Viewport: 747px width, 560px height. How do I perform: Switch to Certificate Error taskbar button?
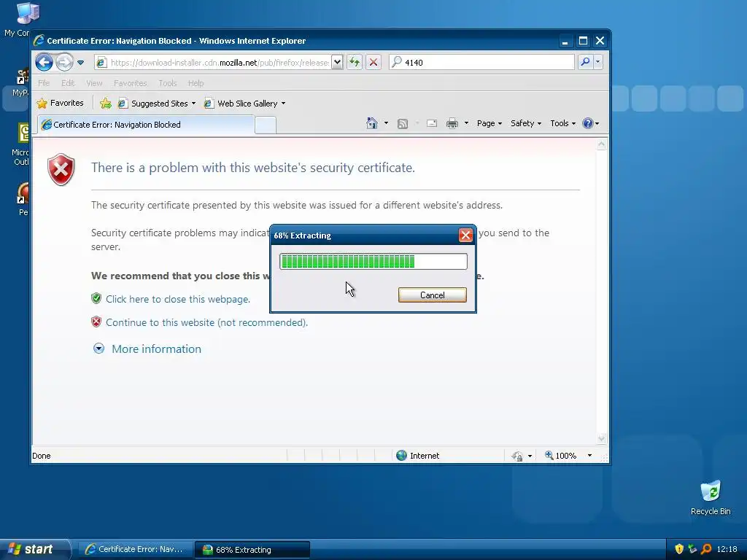[x=135, y=550]
